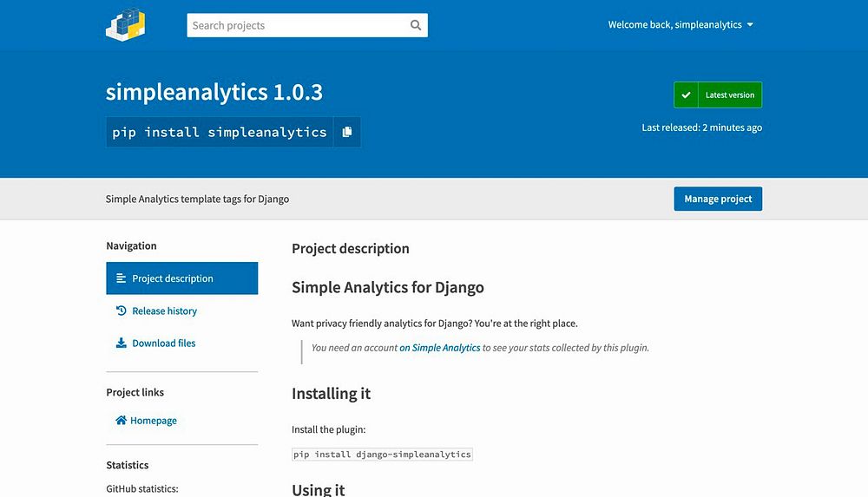Click the Project description list icon
The height and width of the screenshot is (497, 868).
click(121, 278)
